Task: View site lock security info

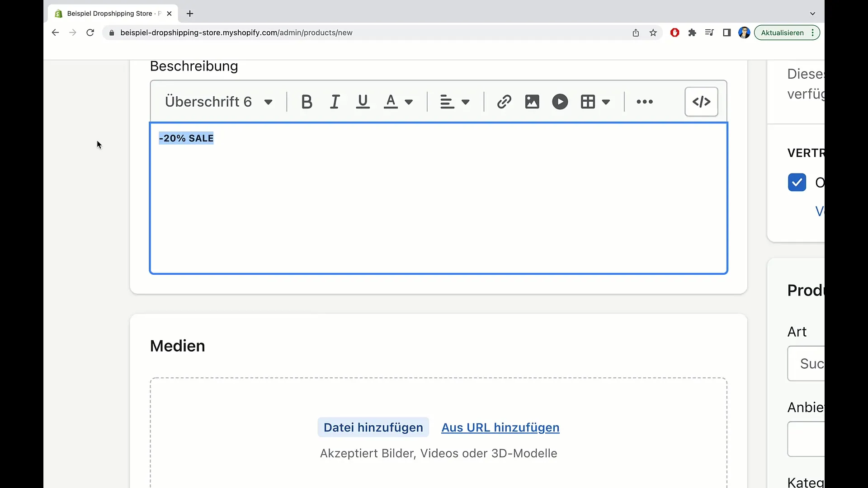Action: (112, 33)
